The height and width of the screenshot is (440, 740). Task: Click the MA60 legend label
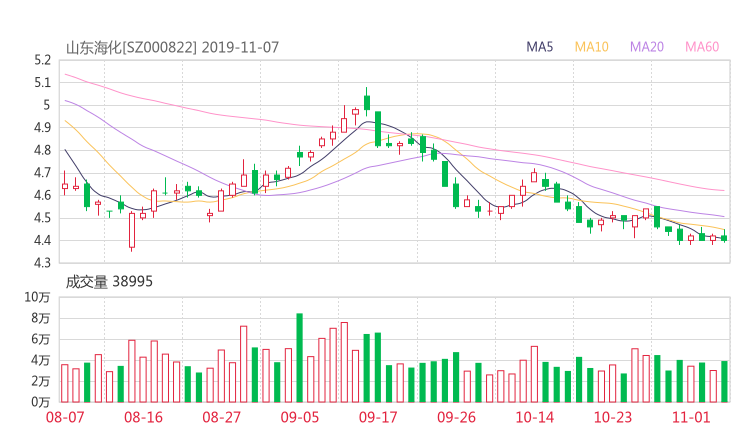[x=702, y=47]
